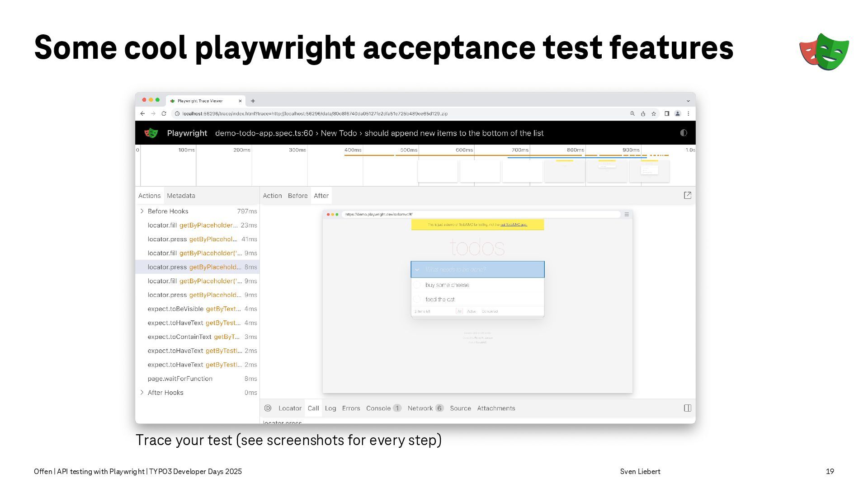Open the Locator tab

pos(290,408)
